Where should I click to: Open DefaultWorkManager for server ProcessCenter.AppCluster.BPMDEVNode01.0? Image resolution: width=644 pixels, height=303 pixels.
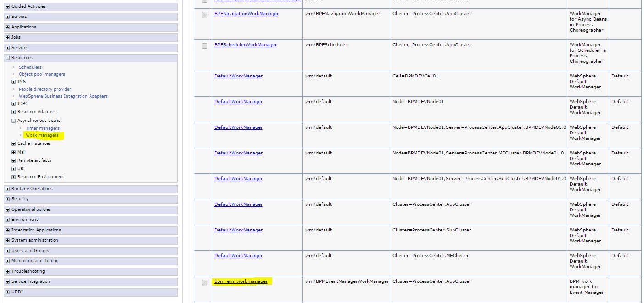[238, 127]
